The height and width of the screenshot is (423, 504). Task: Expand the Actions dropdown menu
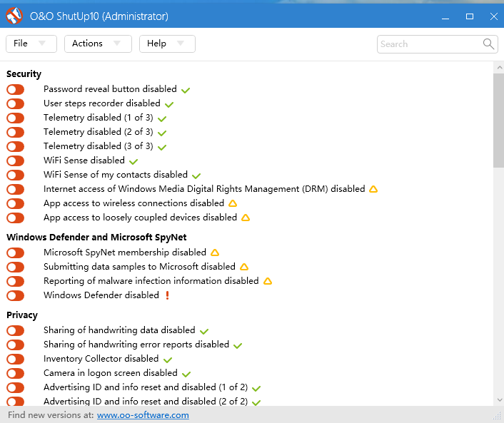98,44
